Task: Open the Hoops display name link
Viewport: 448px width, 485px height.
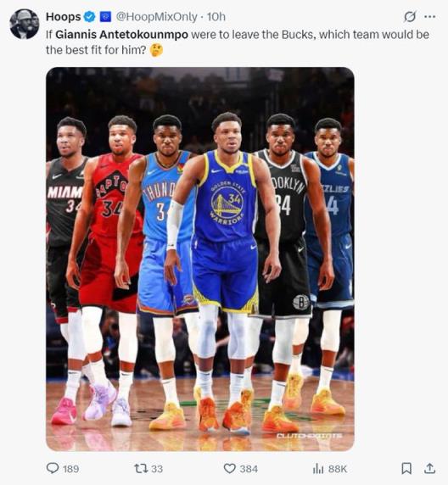Action: click(x=63, y=17)
